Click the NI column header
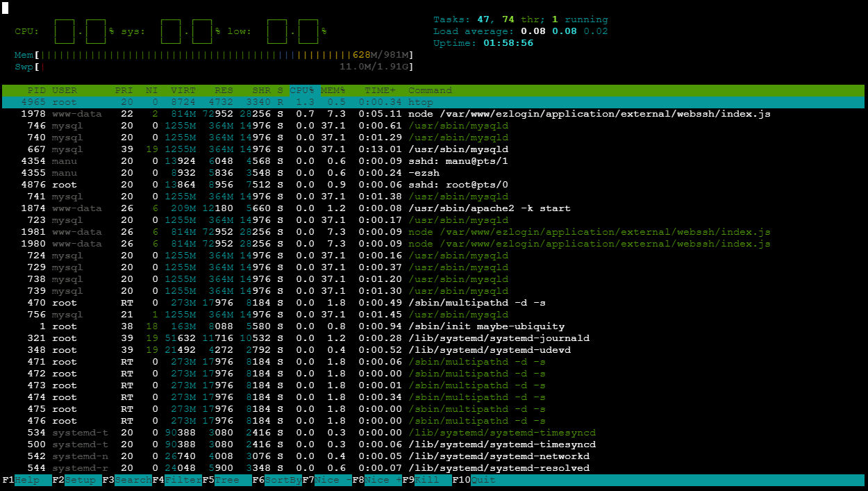868x491 pixels. (151, 90)
